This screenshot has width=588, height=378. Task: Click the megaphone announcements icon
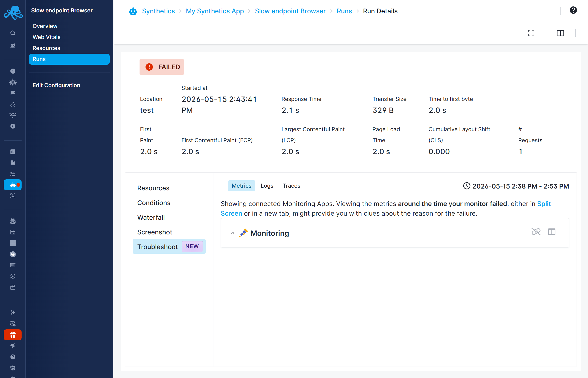tap(13, 346)
